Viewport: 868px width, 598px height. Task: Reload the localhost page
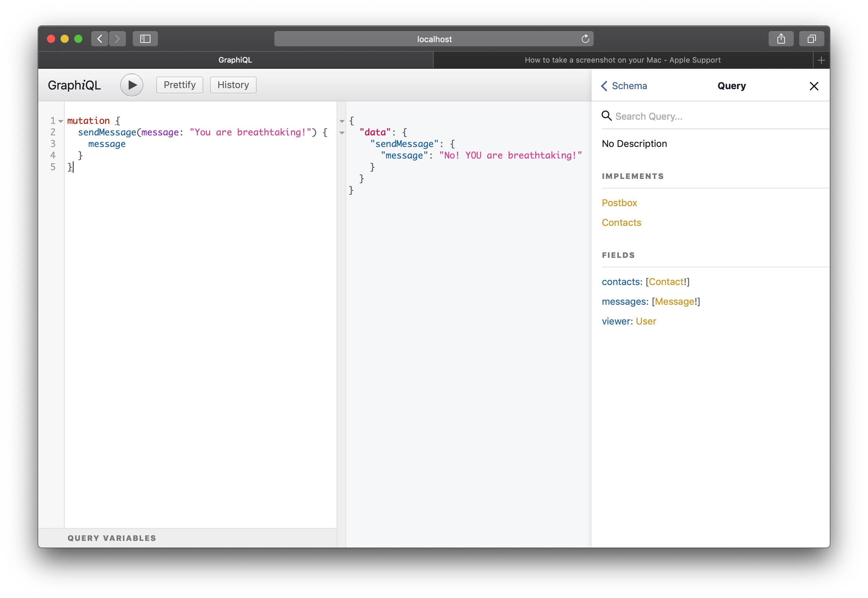(585, 38)
